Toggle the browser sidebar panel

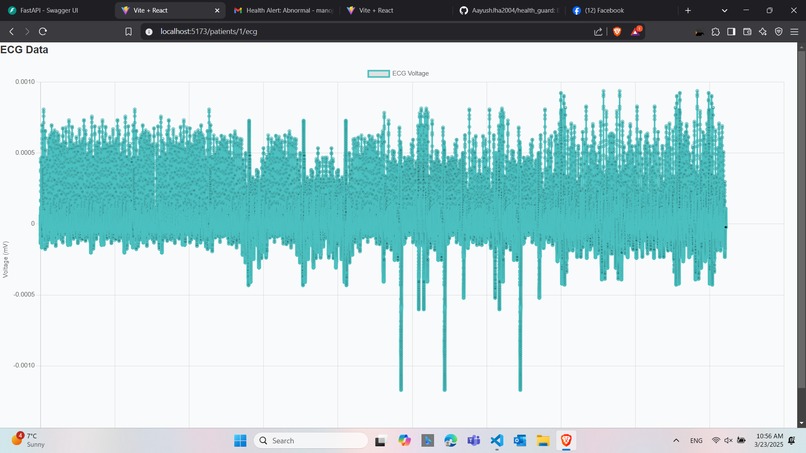(731, 31)
